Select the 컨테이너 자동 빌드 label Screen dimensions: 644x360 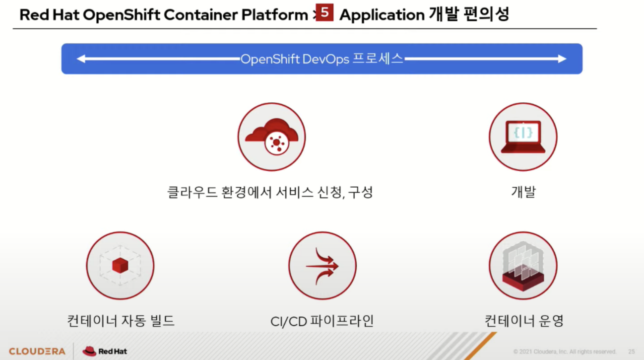click(121, 321)
